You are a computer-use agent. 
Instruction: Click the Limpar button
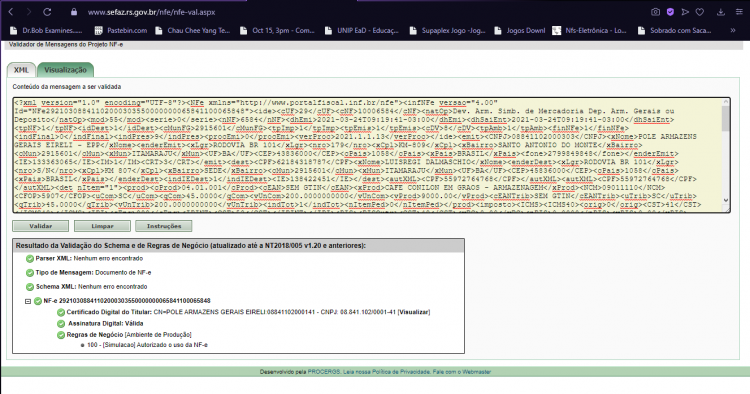(x=102, y=226)
